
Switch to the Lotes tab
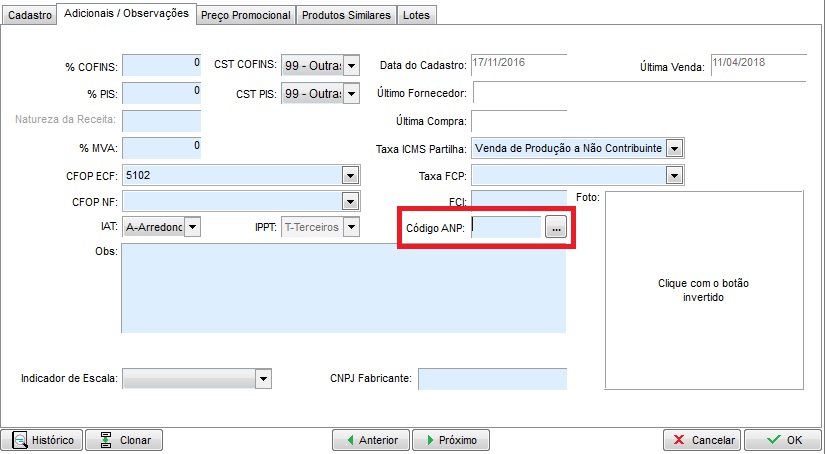pyautogui.click(x=416, y=16)
